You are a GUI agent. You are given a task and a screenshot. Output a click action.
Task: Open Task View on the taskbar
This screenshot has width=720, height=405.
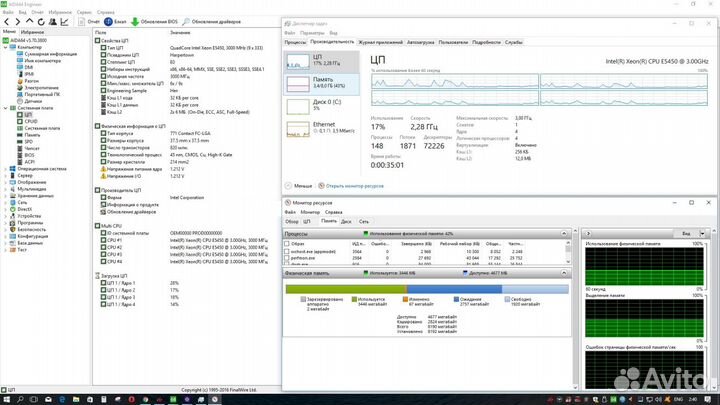(34, 399)
